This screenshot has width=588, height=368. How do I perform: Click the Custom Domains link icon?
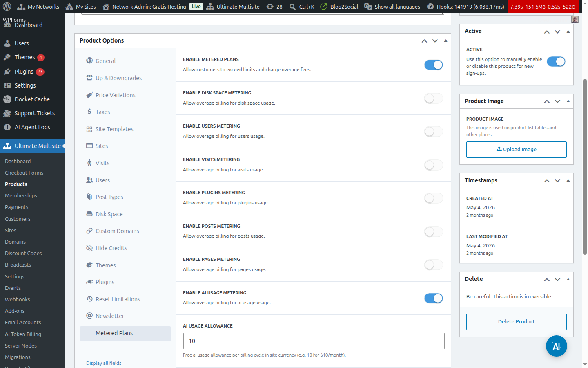89,231
